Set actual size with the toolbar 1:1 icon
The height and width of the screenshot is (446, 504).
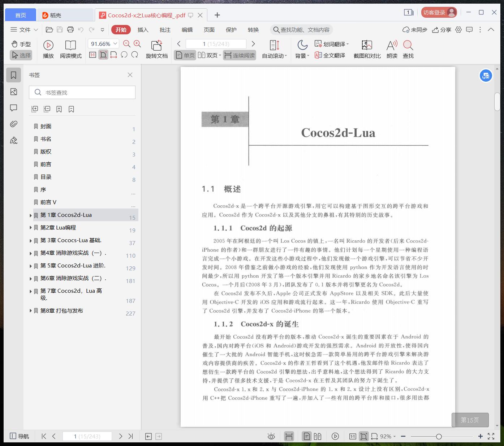coord(93,55)
